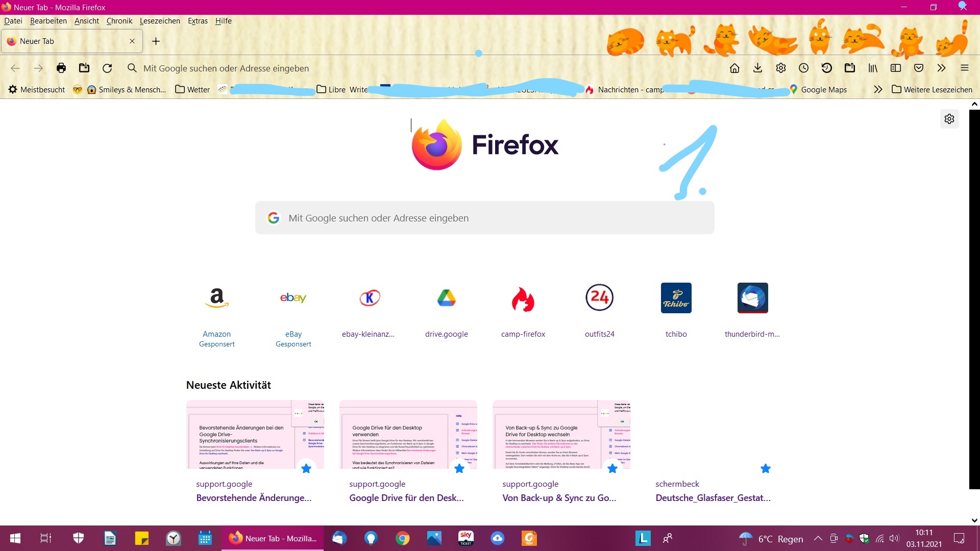Click the Print toolbar icon
This screenshot has height=551, width=980.
pyautogui.click(x=61, y=68)
